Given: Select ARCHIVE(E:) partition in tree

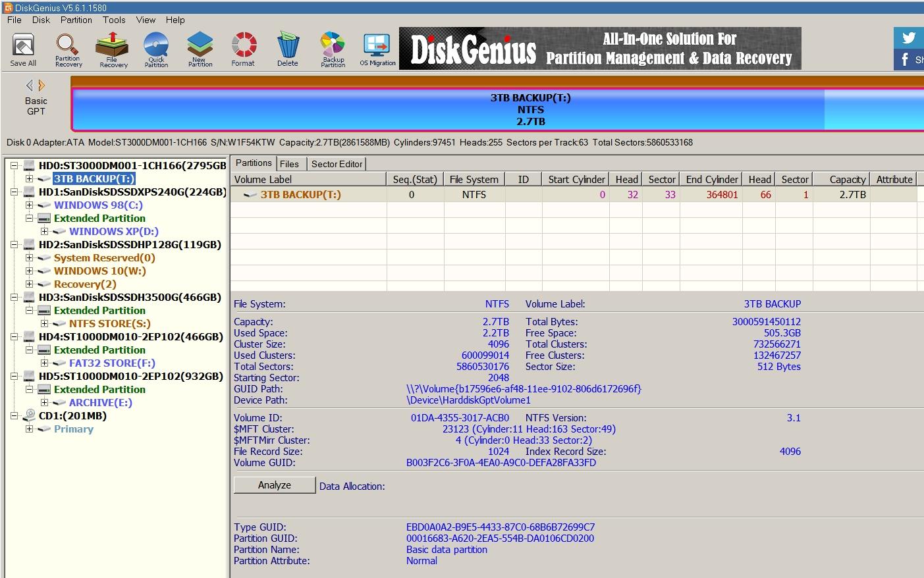Looking at the screenshot, I should tap(101, 403).
